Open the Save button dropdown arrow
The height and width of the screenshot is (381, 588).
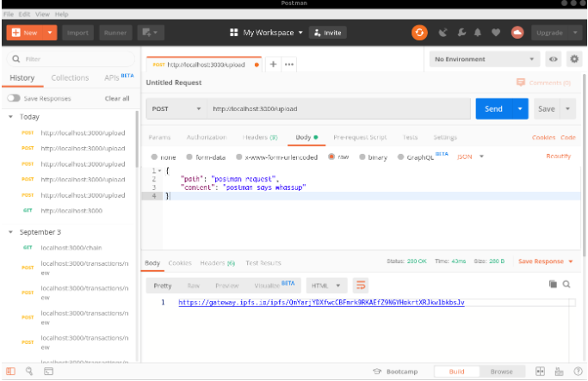[567, 108]
